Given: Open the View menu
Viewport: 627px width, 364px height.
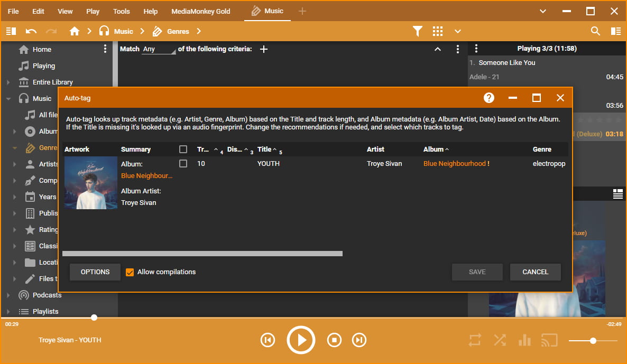Looking at the screenshot, I should [65, 11].
